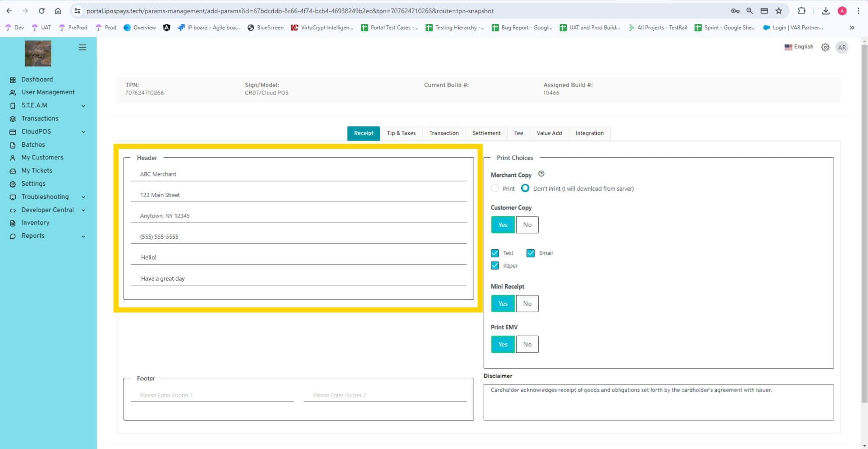The image size is (868, 449).
Task: Open the browser downloads icon
Action: tap(826, 11)
